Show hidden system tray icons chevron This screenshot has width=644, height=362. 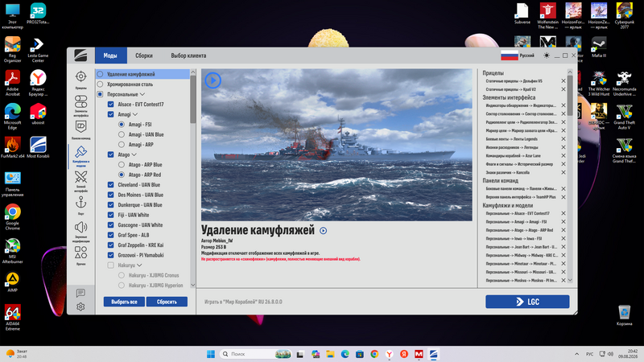click(x=576, y=354)
